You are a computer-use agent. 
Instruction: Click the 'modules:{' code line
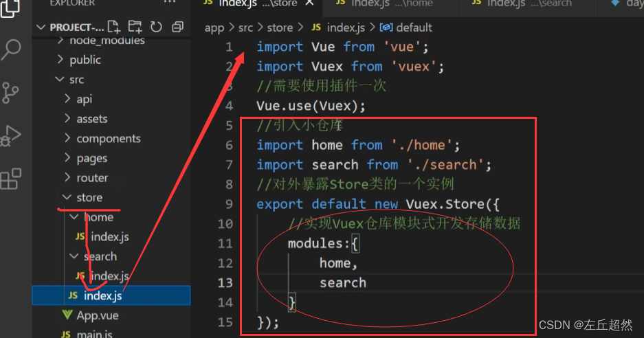[x=323, y=244]
